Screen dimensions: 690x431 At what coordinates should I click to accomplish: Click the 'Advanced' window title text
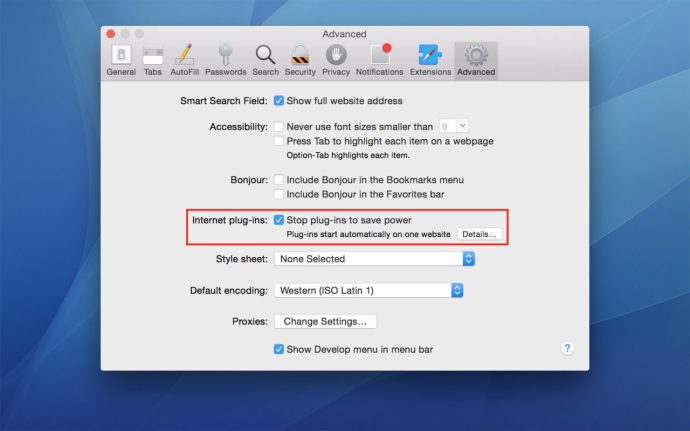tap(345, 34)
